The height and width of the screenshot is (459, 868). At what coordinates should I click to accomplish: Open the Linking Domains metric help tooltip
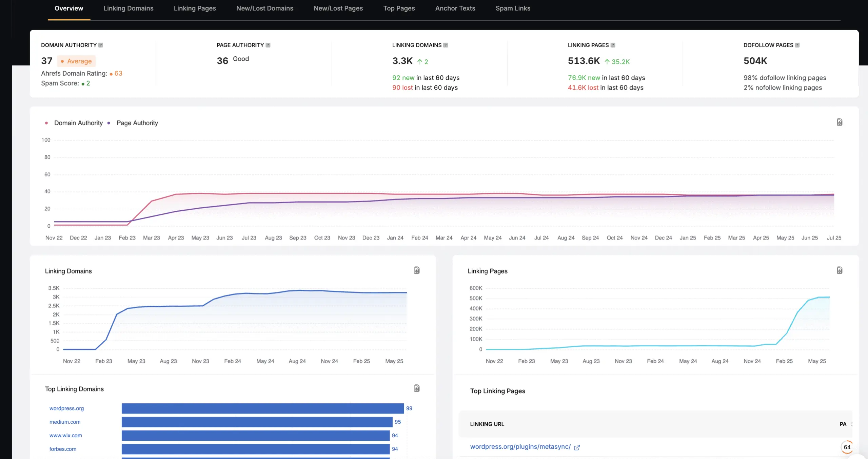(x=446, y=45)
